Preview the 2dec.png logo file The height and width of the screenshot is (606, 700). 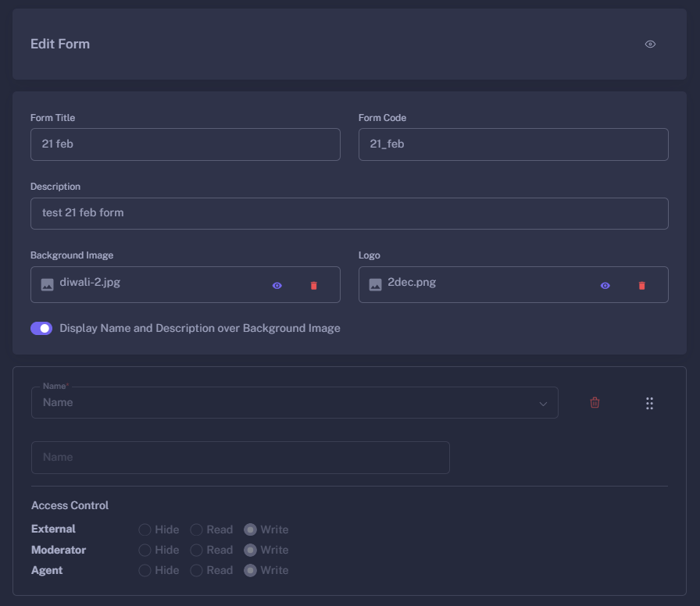pos(605,285)
